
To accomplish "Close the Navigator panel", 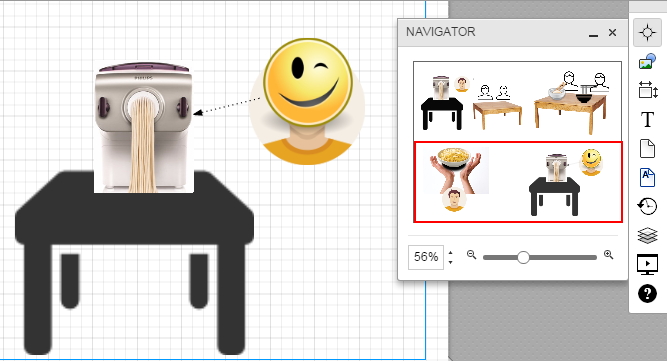I will 613,32.
